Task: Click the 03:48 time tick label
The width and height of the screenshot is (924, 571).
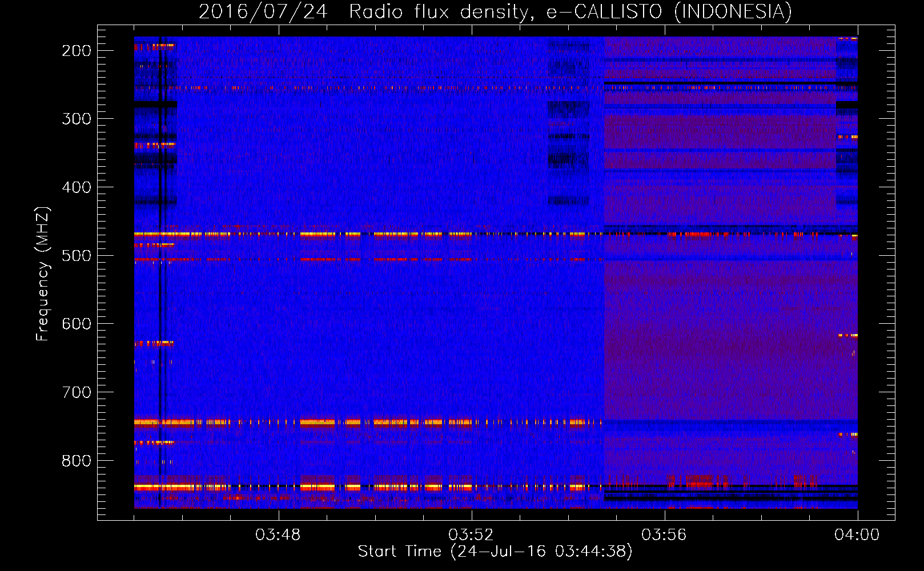Action: click(278, 535)
